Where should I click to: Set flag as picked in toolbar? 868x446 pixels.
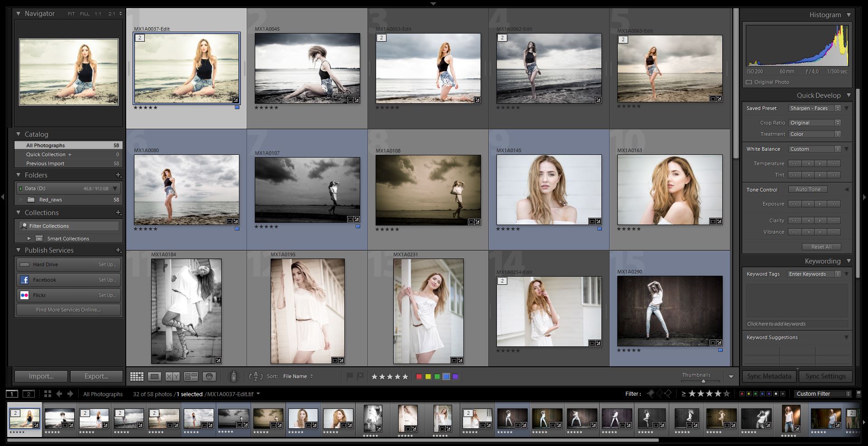click(x=349, y=376)
